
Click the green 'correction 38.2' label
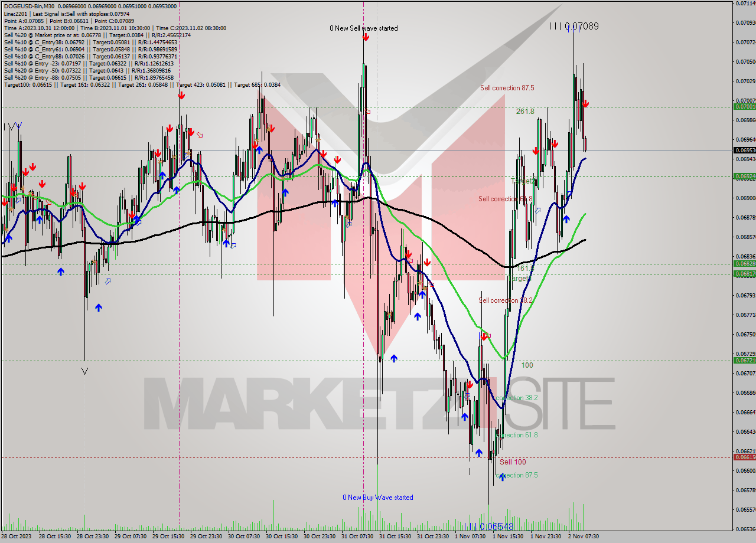(517, 398)
